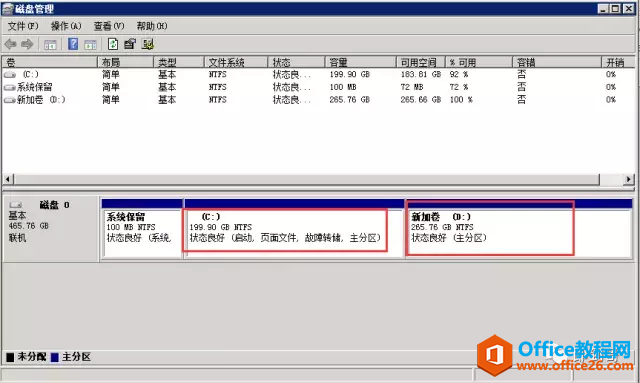This screenshot has height=383, width=640.
Task: Click the black 未分配 legend swatch
Action: pyautogui.click(x=10, y=357)
